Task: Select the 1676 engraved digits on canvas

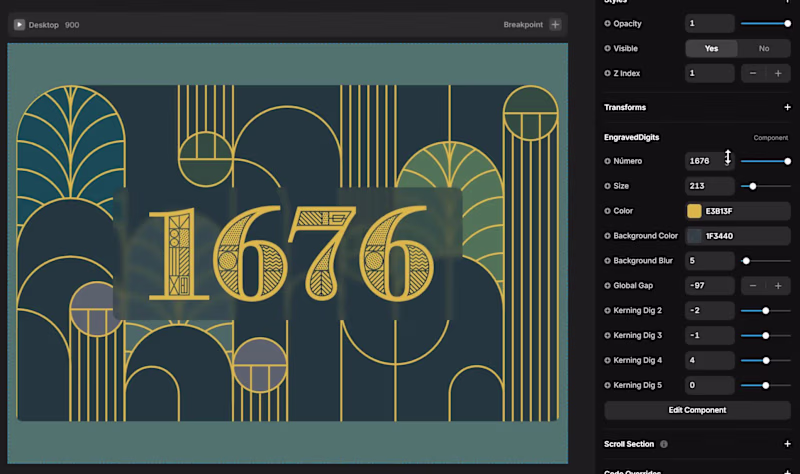Action: tap(291, 253)
